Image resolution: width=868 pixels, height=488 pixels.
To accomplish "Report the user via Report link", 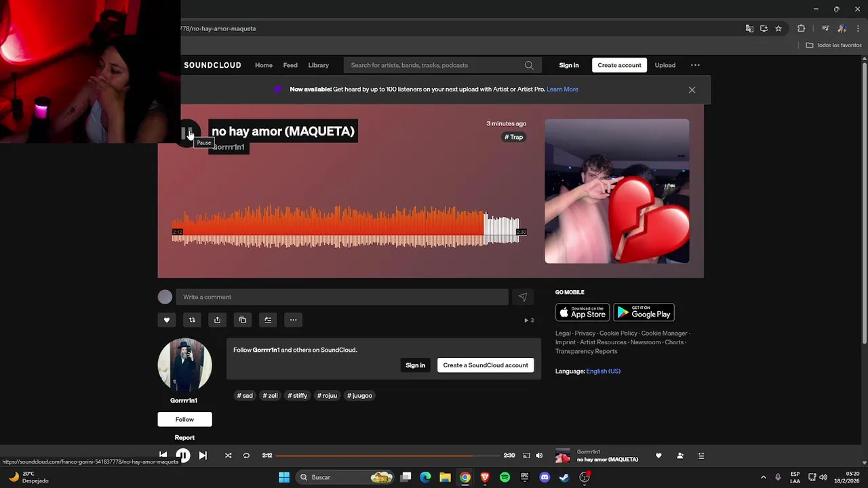I will tap(184, 438).
